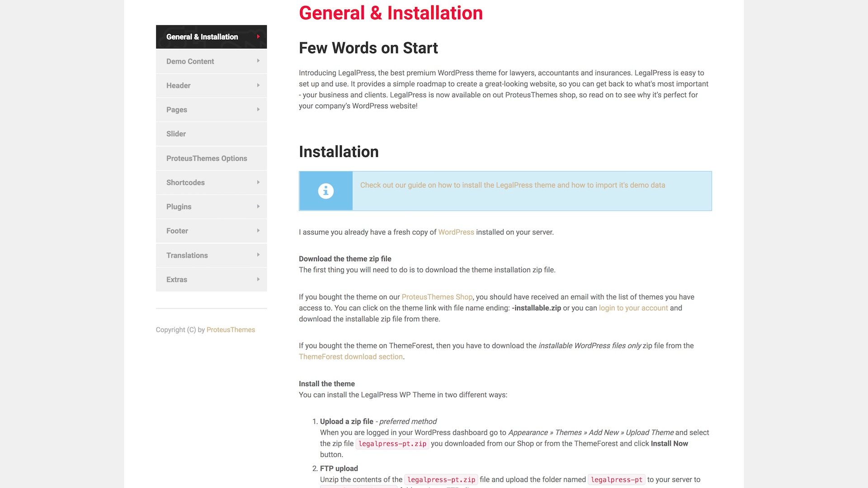Click arrow beside Translations item
Viewport: 868px width, 488px height.
click(x=258, y=255)
